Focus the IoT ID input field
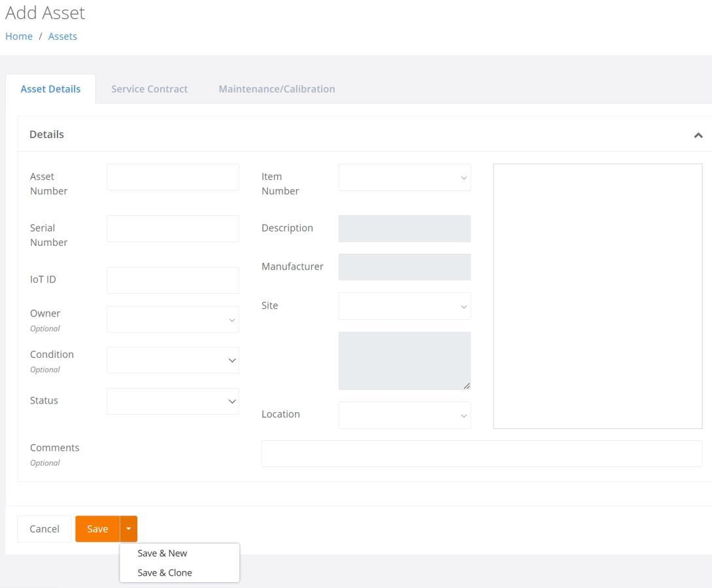Image resolution: width=712 pixels, height=588 pixels. pyautogui.click(x=173, y=281)
